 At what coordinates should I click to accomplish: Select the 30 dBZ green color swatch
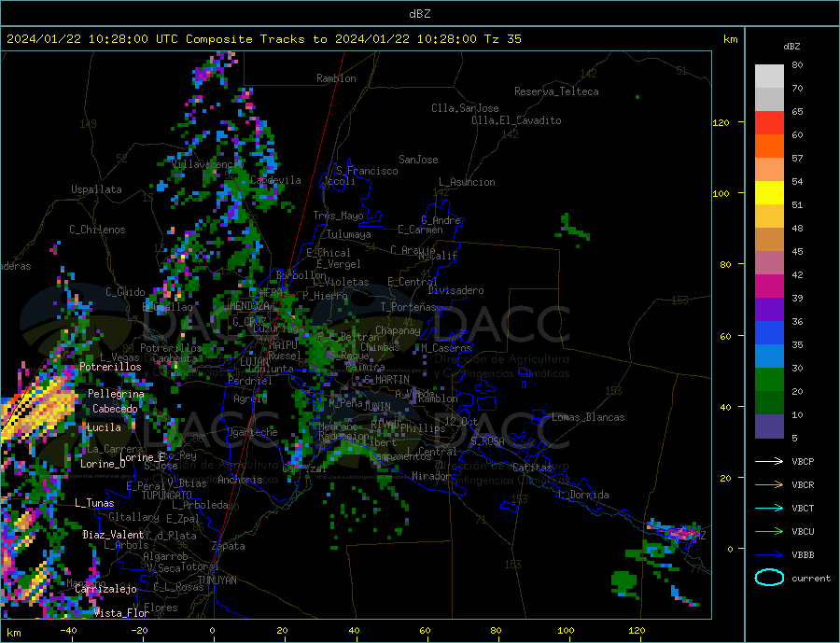(x=769, y=380)
